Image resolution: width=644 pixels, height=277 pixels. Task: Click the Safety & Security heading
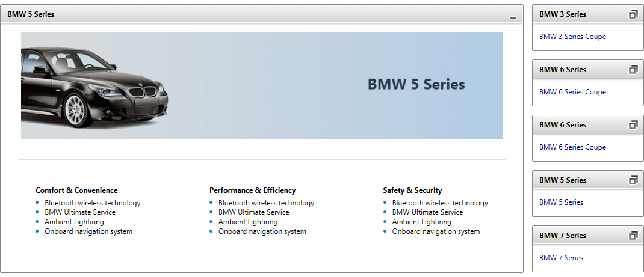412,190
